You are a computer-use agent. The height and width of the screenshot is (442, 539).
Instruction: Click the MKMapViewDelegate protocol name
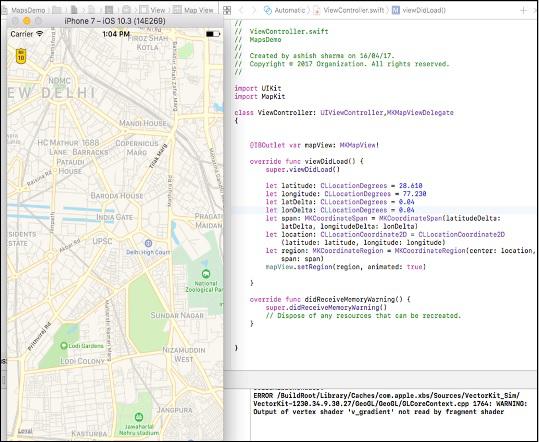[x=420, y=113]
